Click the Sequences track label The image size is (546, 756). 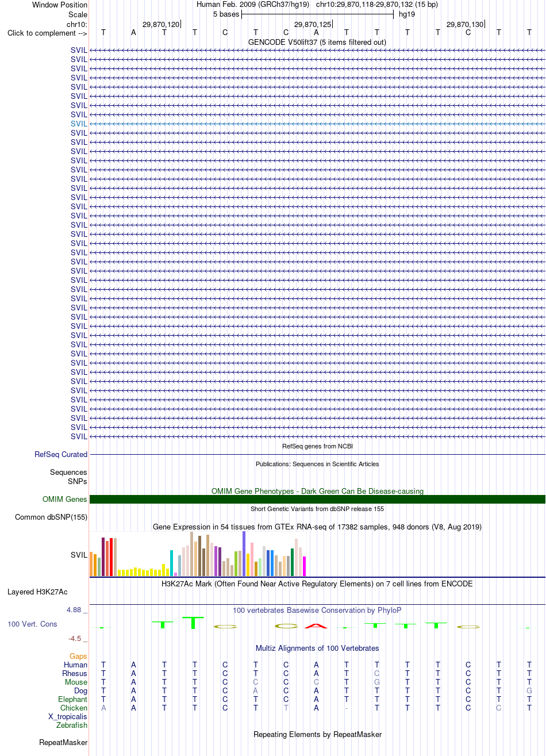(68, 472)
